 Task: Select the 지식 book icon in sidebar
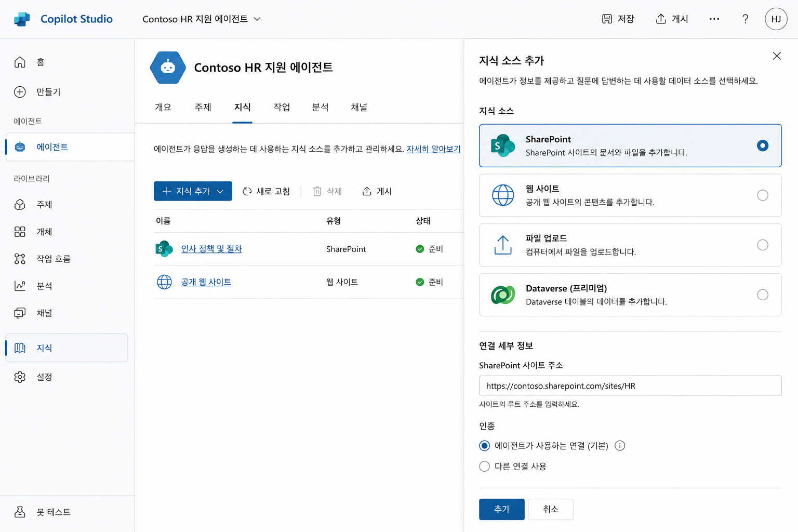pos(20,348)
